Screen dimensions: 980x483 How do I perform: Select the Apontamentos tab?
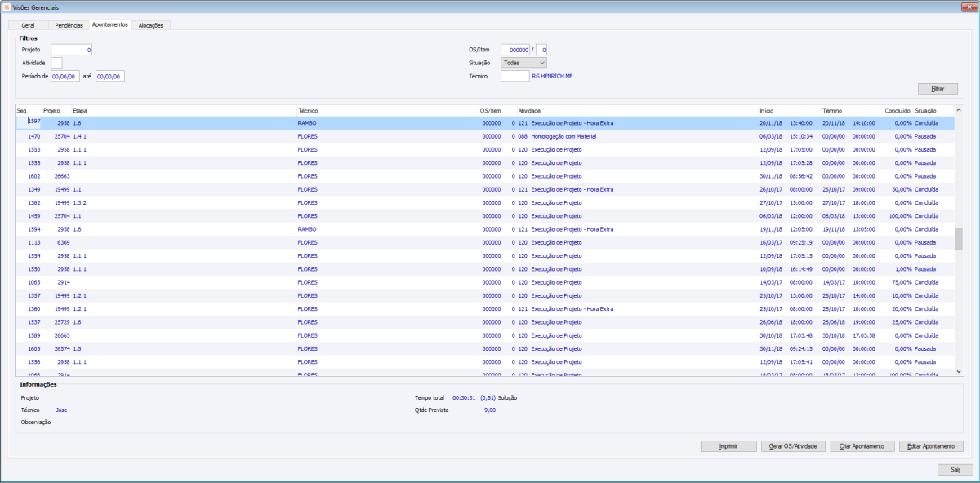(x=110, y=25)
